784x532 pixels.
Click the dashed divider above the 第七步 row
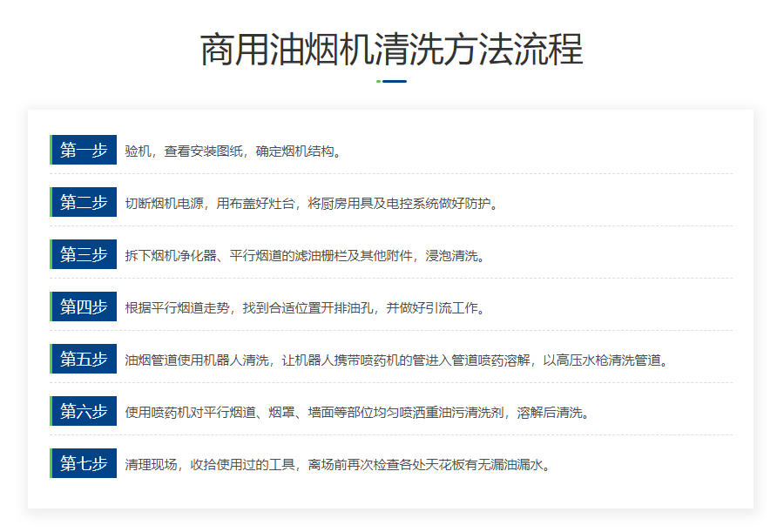(x=391, y=435)
